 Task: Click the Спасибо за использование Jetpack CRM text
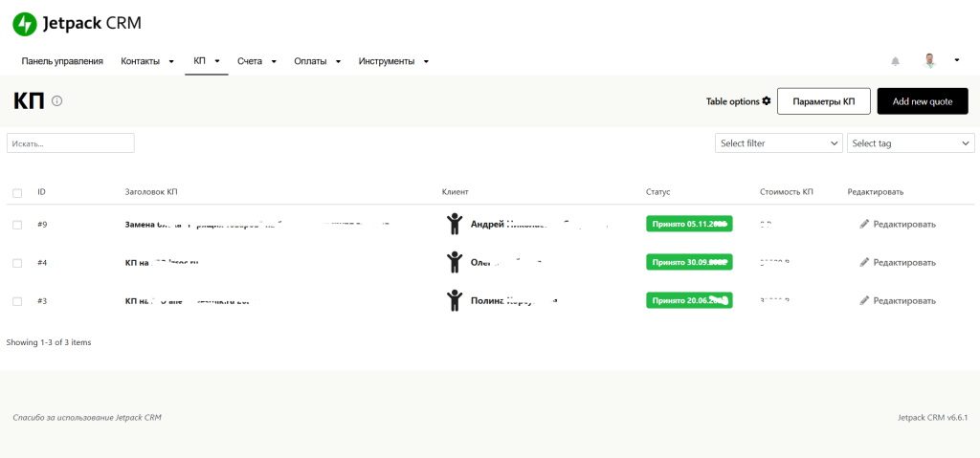(x=87, y=418)
